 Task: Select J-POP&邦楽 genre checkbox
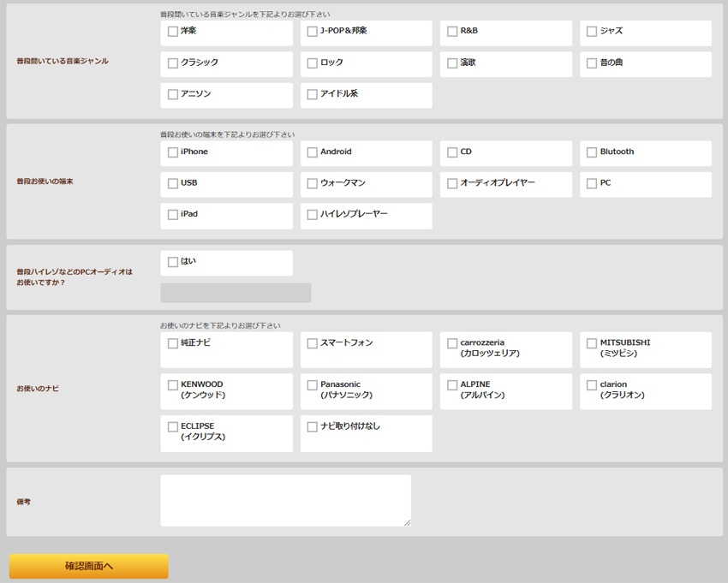point(313,32)
